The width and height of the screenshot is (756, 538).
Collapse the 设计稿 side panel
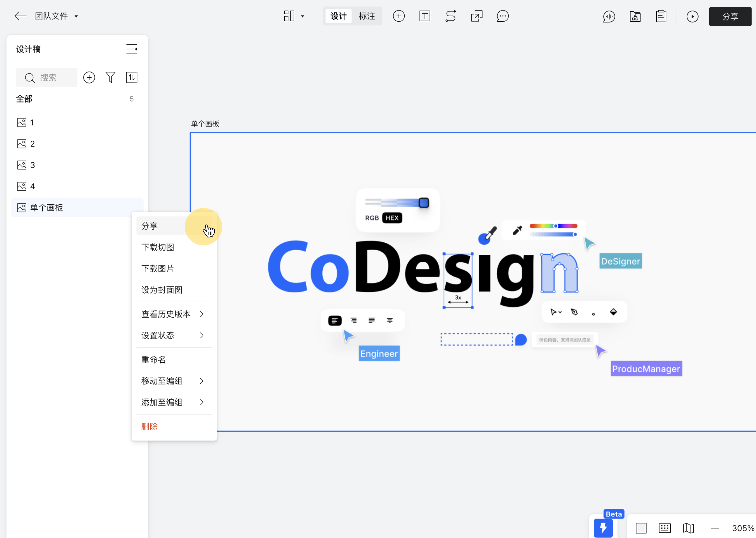[132, 49]
